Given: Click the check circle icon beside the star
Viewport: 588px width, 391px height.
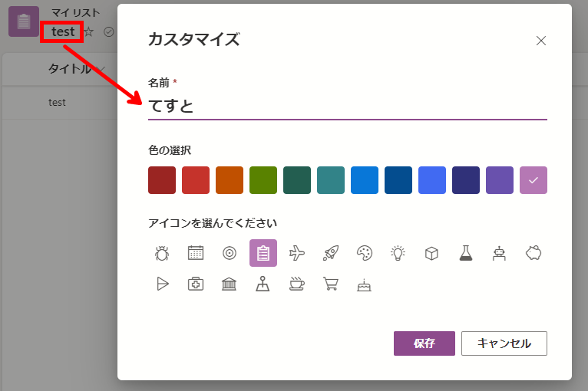Looking at the screenshot, I should [109, 32].
